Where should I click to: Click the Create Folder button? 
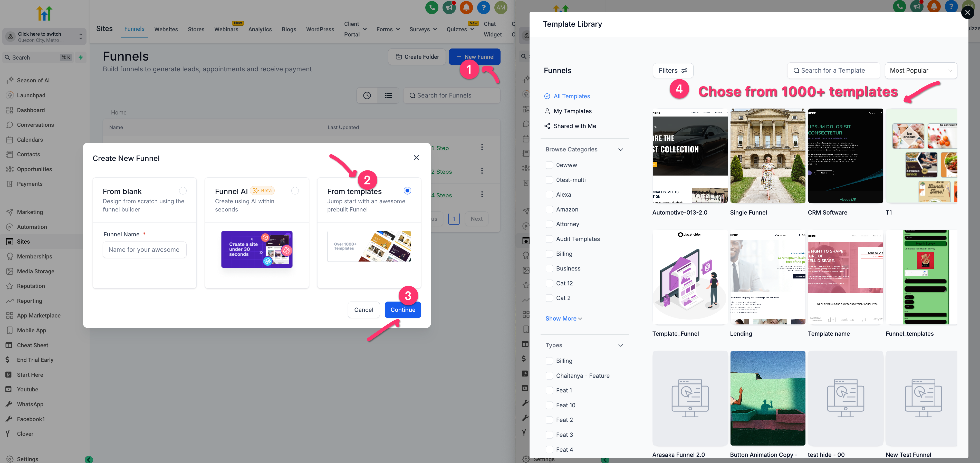click(x=417, y=57)
